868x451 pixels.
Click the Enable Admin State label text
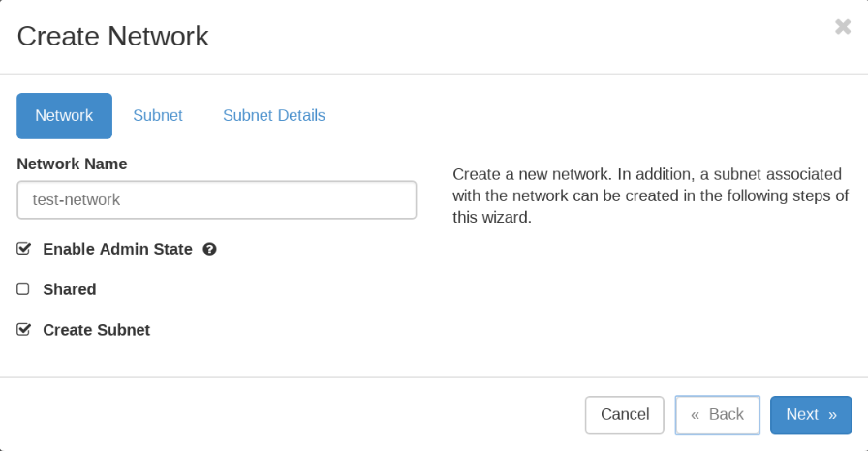117,249
